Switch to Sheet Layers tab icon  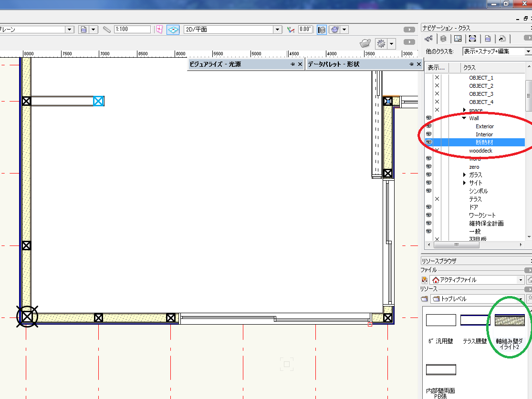click(458, 39)
